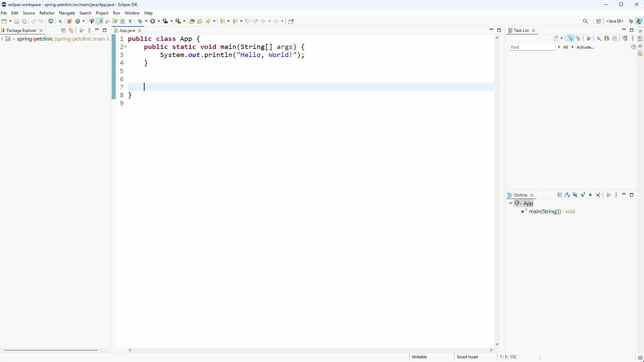
Task: Click editor vertical scrollbar down arrow
Action: click(497, 345)
